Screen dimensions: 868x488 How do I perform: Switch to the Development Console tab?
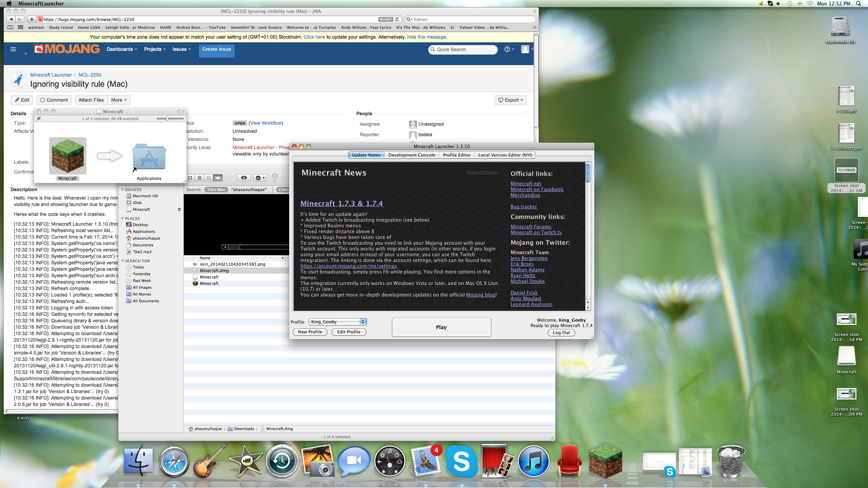pos(412,155)
